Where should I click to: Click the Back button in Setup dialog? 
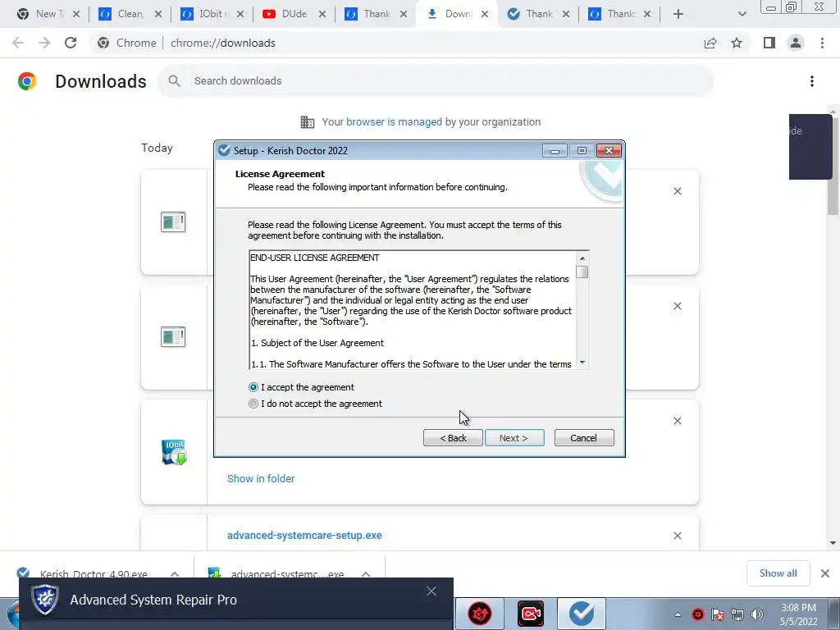453,438
